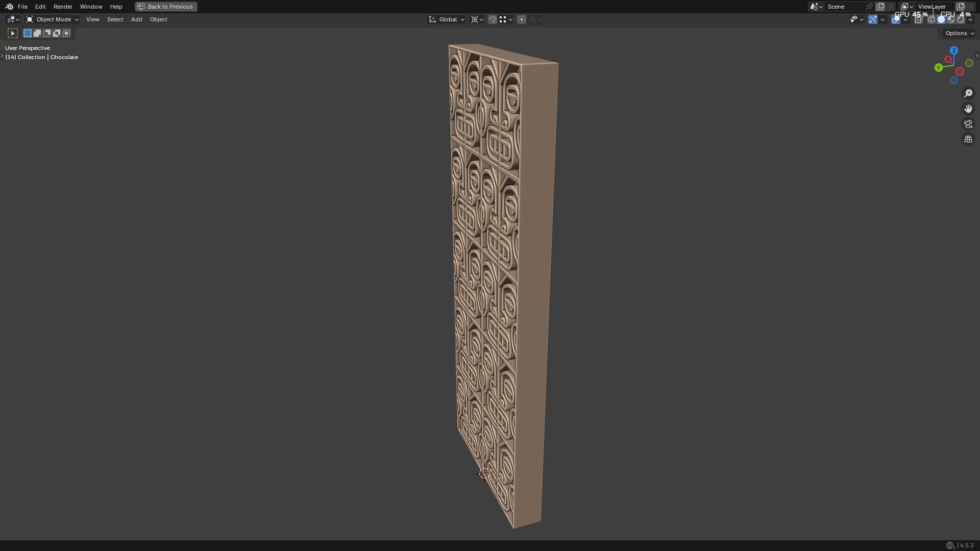This screenshot has height=551, width=980.
Task: Open the Render menu
Action: coord(63,7)
